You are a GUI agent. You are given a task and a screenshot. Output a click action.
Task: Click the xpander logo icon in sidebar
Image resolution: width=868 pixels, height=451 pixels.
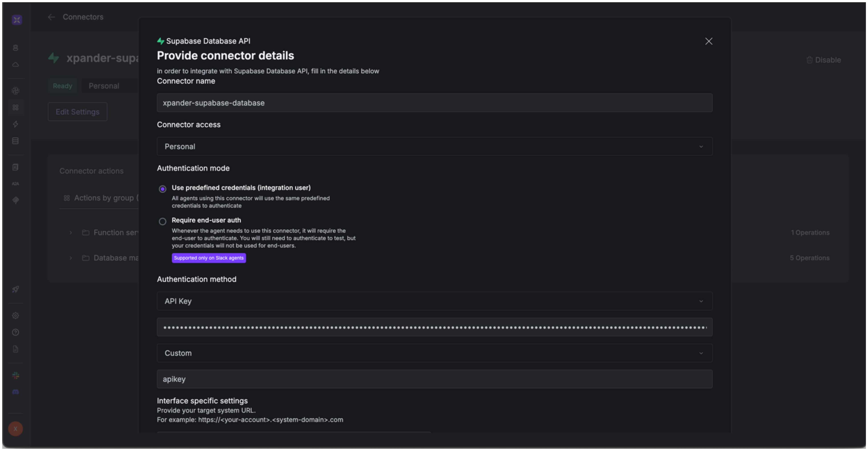pos(16,20)
